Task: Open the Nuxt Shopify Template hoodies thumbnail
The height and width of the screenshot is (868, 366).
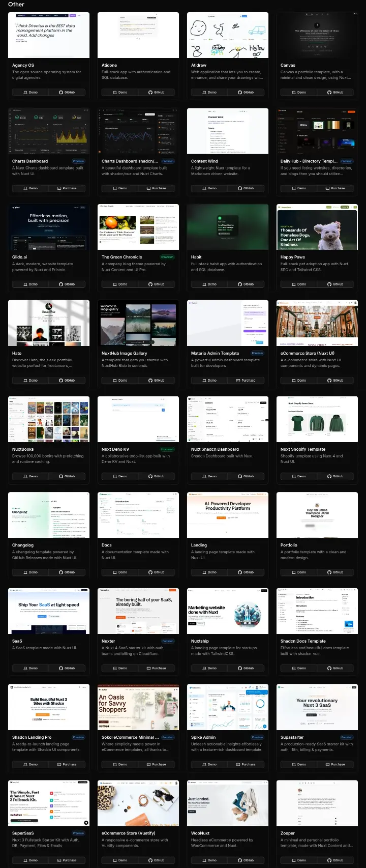Action: [317, 419]
